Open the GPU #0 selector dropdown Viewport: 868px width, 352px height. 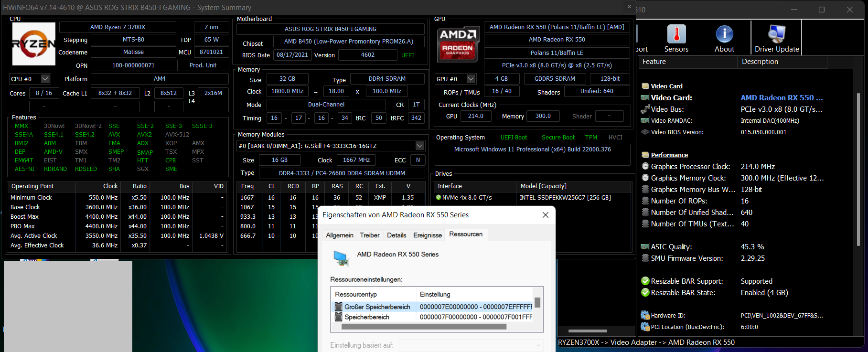pos(471,79)
